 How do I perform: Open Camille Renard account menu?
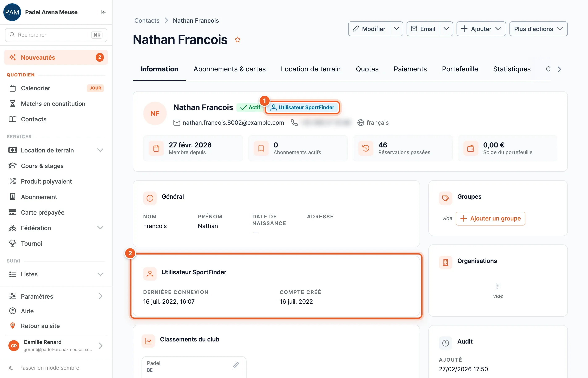click(x=56, y=346)
